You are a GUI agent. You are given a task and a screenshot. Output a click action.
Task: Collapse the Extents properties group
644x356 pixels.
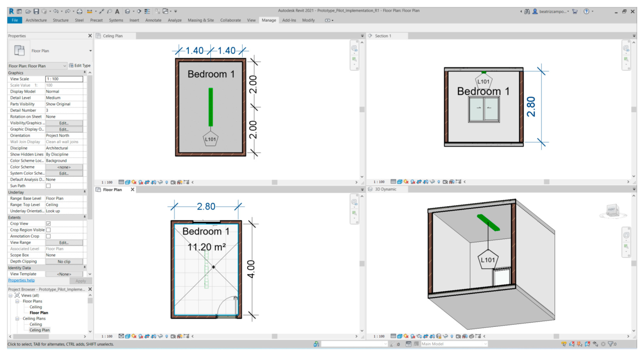pyautogui.click(x=85, y=217)
